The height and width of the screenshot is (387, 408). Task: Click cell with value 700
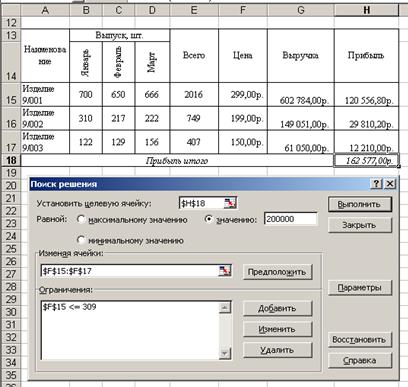(x=86, y=95)
